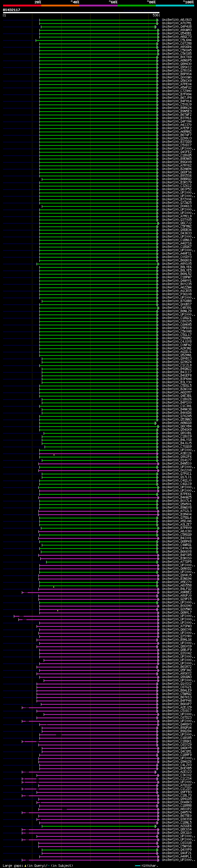Open the UniRef100_A2GGE6 entry
Screen dimensions: 197x868
[x=177, y=826]
